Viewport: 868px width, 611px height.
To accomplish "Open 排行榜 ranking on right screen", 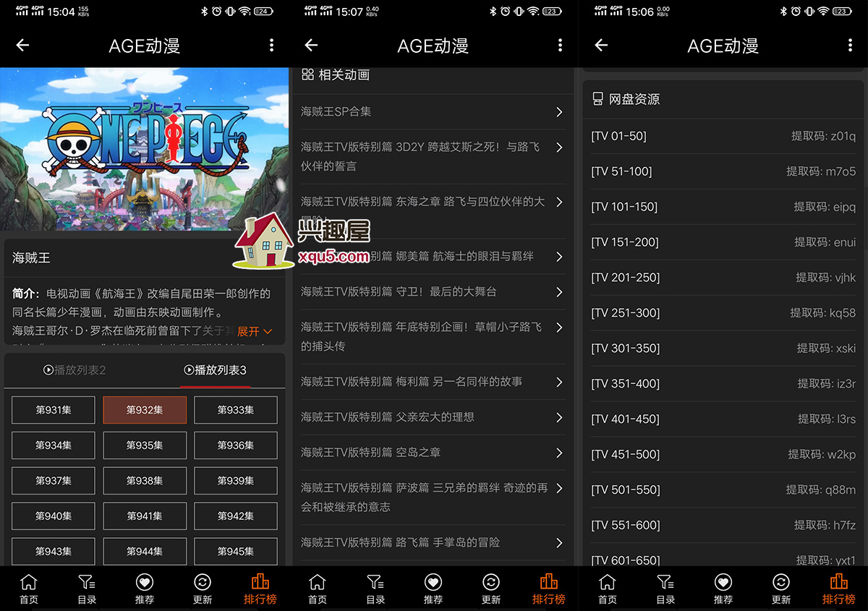I will pyautogui.click(x=839, y=589).
